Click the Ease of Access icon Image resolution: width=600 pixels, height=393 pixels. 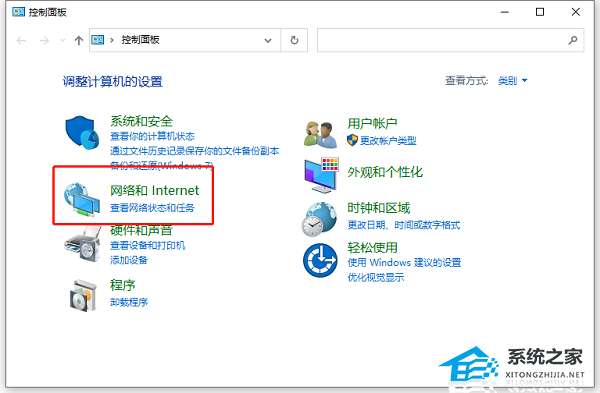click(x=320, y=260)
